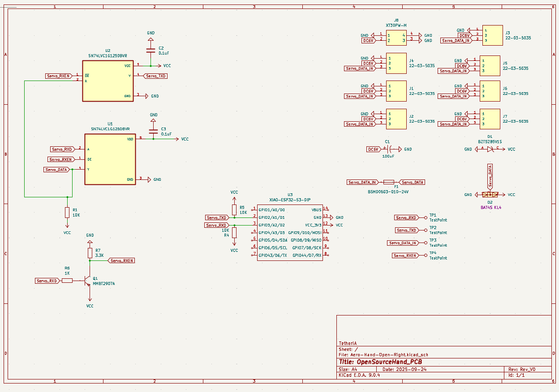Click the GND power symbol above C2
The image size is (559, 392).
pos(151,38)
